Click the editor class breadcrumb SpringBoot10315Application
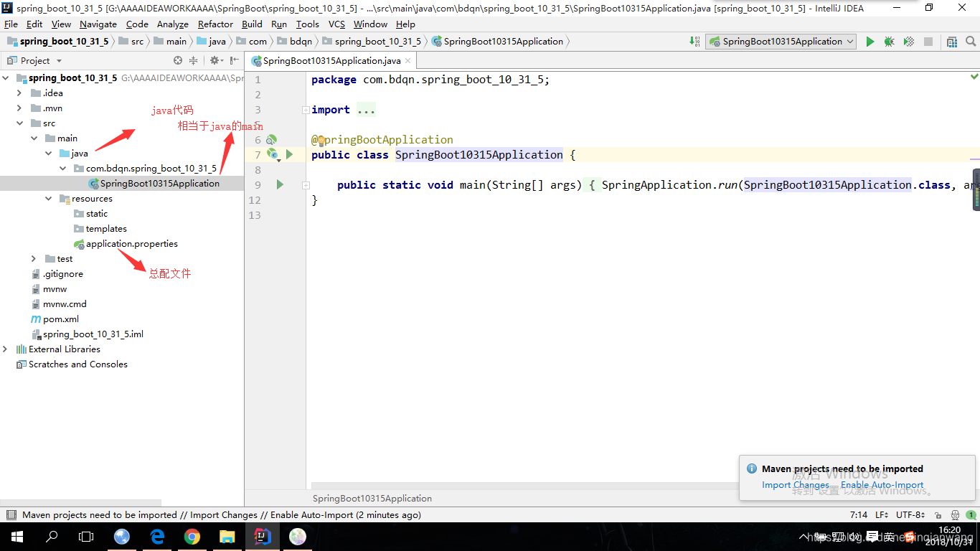Screen dimensions: 980x551 pyautogui.click(x=372, y=498)
